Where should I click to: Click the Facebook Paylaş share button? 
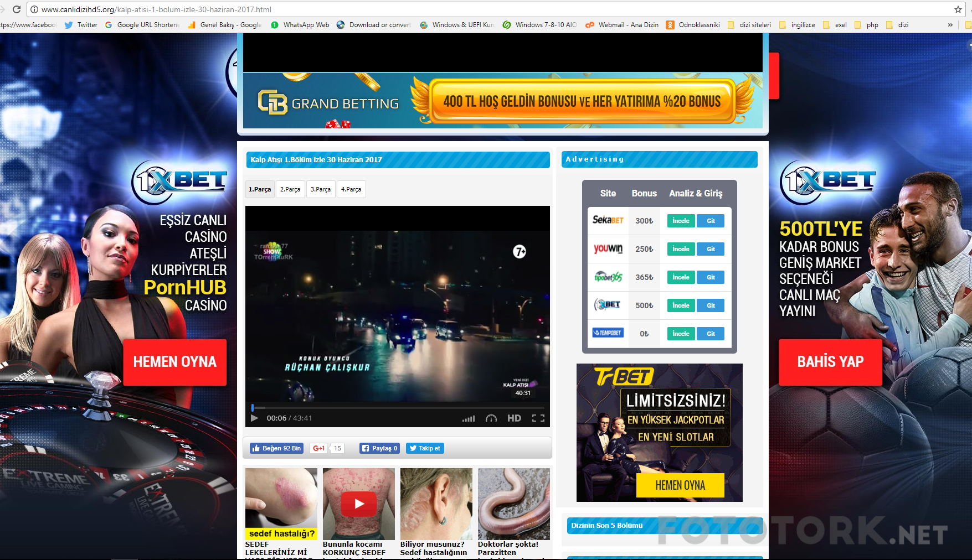379,448
